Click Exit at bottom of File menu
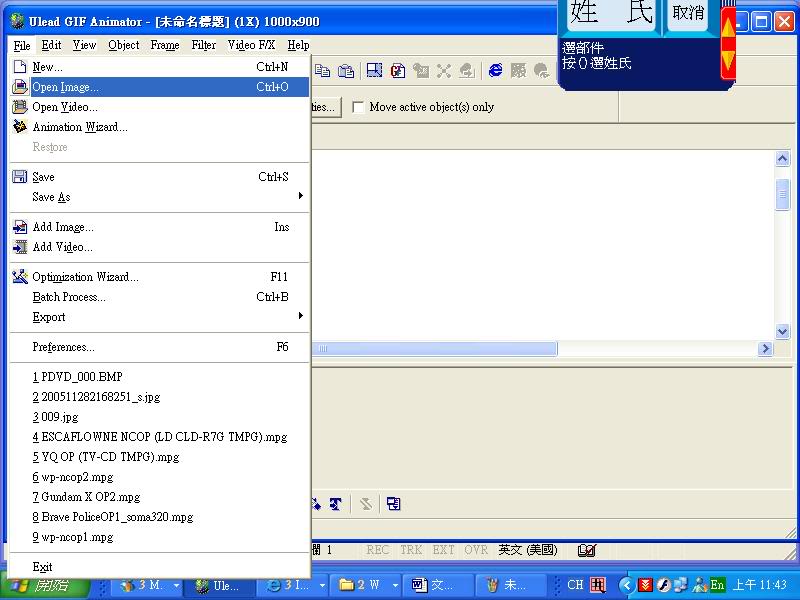This screenshot has height=600, width=800. point(42,567)
